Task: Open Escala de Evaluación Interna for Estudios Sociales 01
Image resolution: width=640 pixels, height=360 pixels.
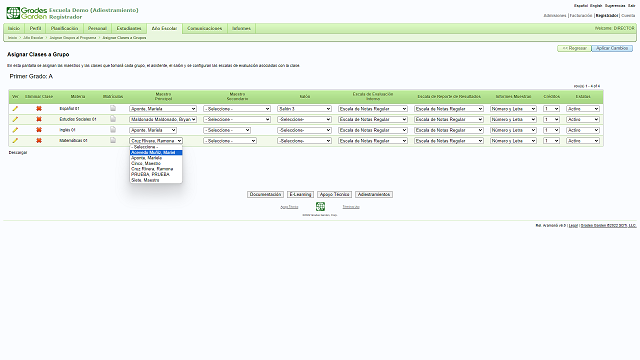Action: click(x=373, y=120)
